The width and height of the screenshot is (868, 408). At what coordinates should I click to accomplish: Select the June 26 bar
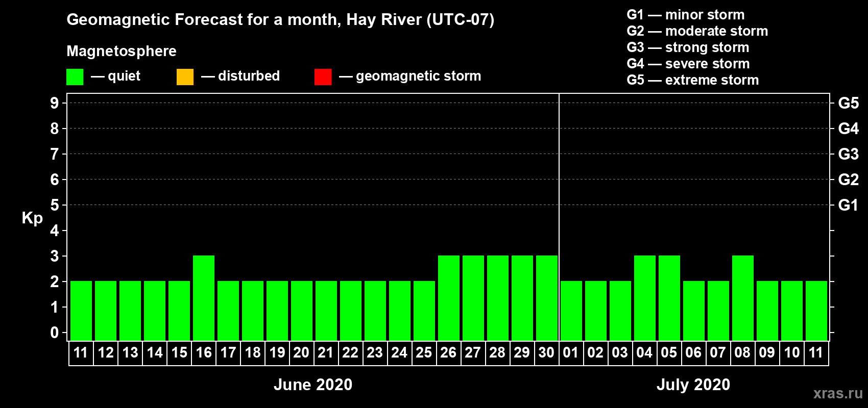click(449, 298)
